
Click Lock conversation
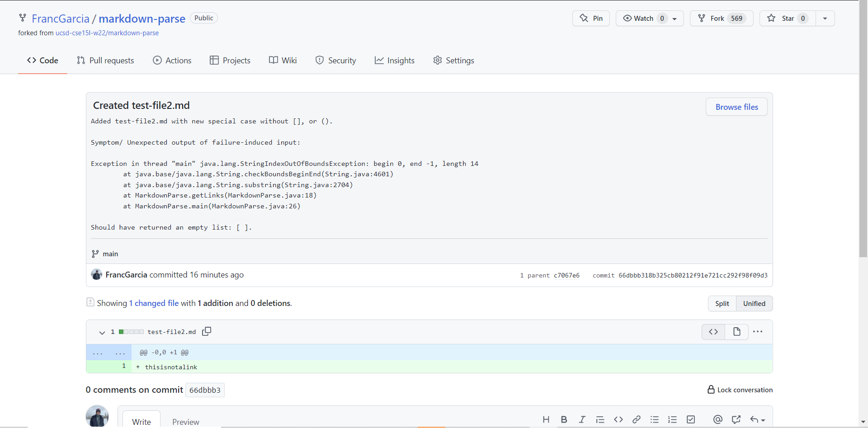[x=740, y=390]
